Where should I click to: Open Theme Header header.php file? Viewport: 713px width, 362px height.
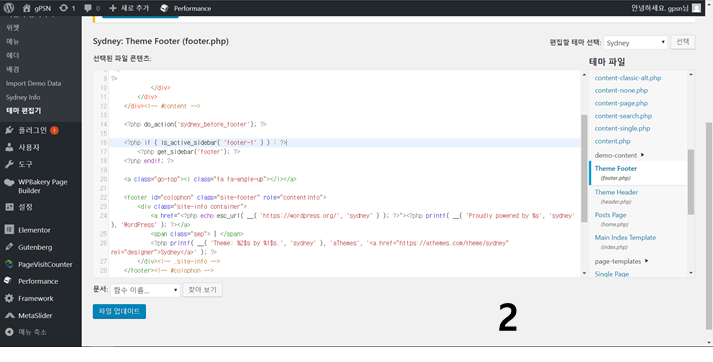pyautogui.click(x=616, y=196)
